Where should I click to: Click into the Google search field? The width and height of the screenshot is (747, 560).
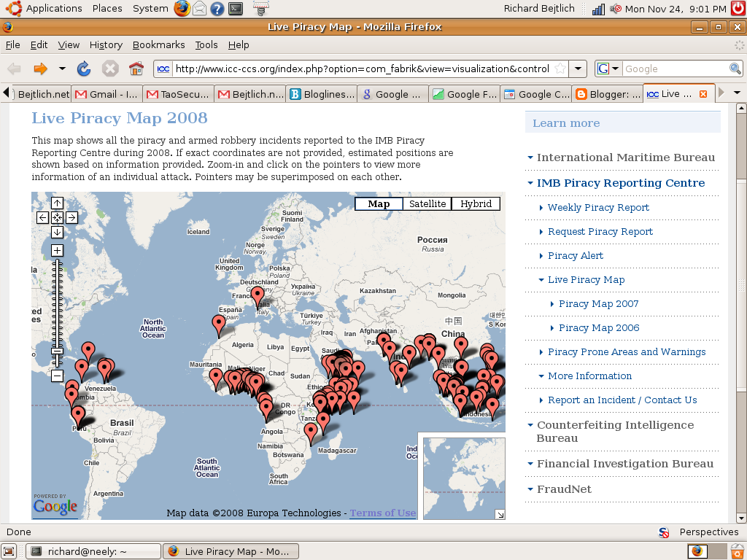click(x=676, y=69)
